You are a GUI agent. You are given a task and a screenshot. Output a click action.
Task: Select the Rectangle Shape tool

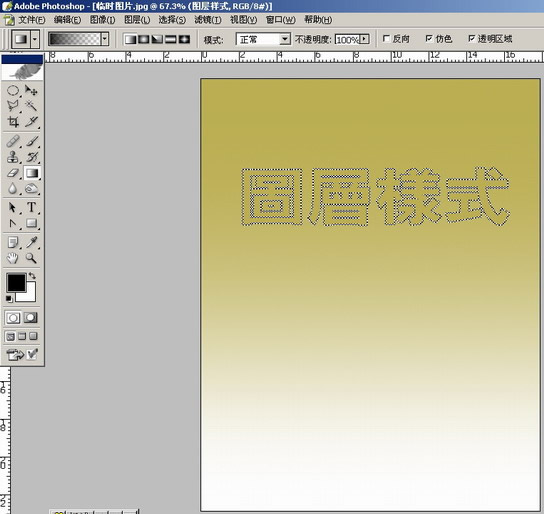click(x=32, y=223)
